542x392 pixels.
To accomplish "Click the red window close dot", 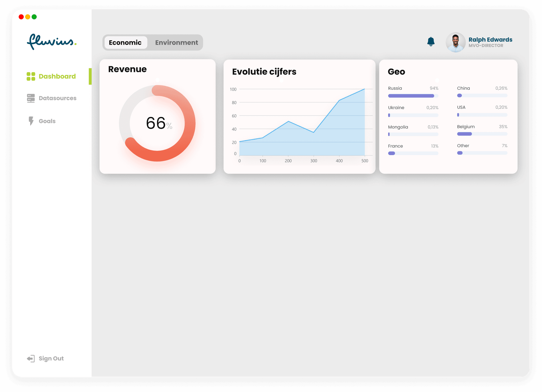I will click(x=21, y=17).
